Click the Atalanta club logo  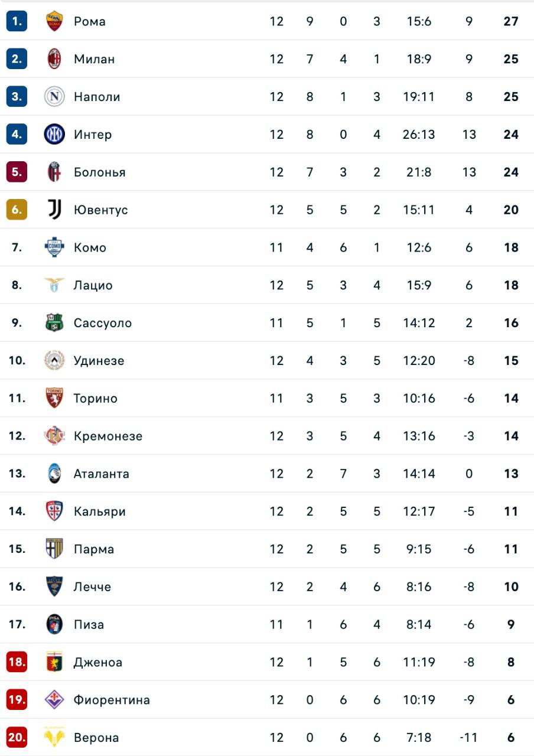coord(54,474)
